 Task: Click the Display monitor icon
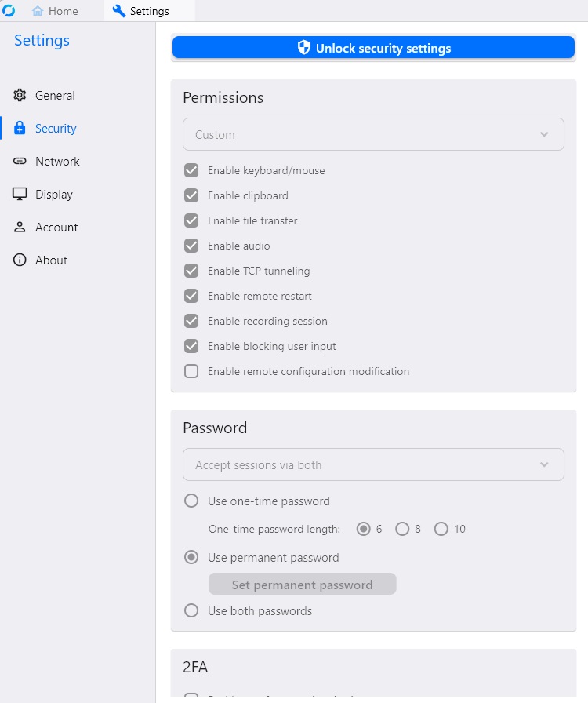(20, 195)
